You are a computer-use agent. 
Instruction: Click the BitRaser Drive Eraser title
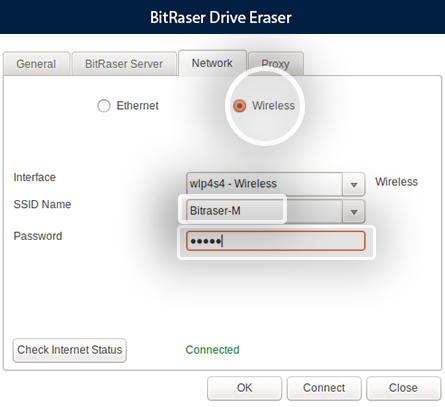click(221, 17)
